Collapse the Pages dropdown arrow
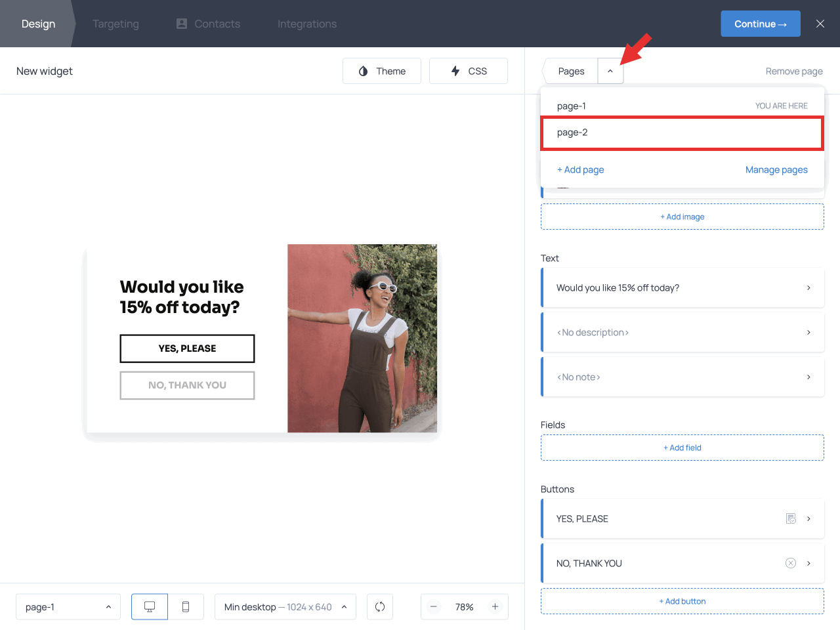 click(x=610, y=71)
